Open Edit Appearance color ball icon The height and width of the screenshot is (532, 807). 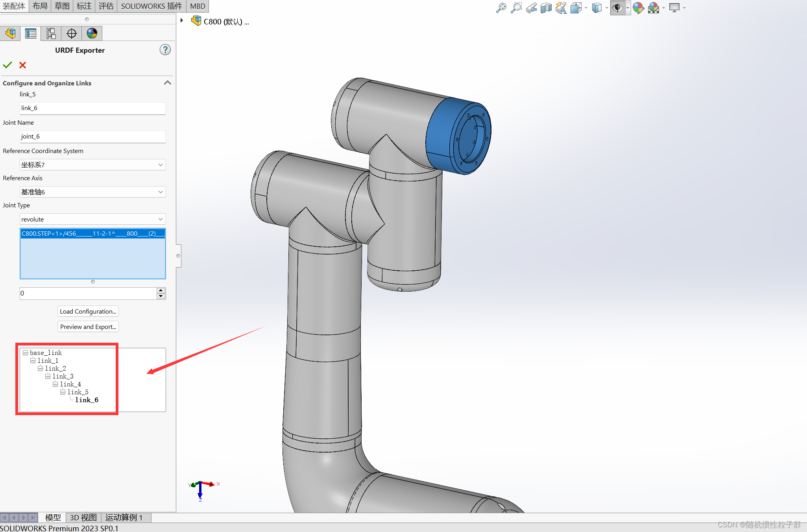tap(638, 8)
